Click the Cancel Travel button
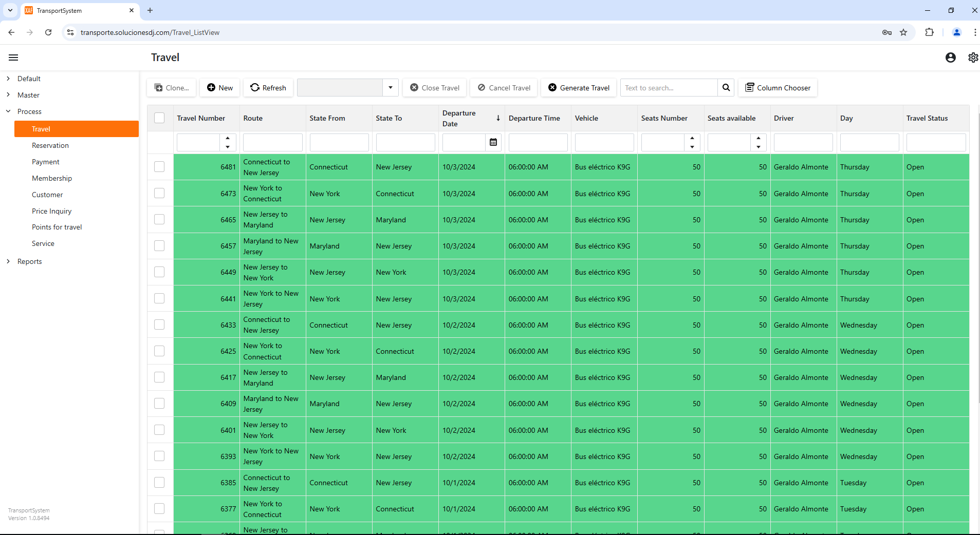 point(504,88)
